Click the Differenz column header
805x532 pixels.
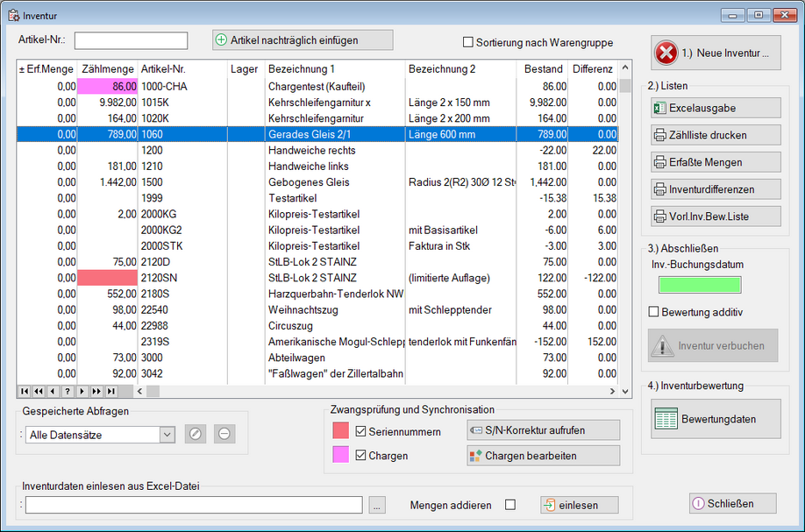592,68
